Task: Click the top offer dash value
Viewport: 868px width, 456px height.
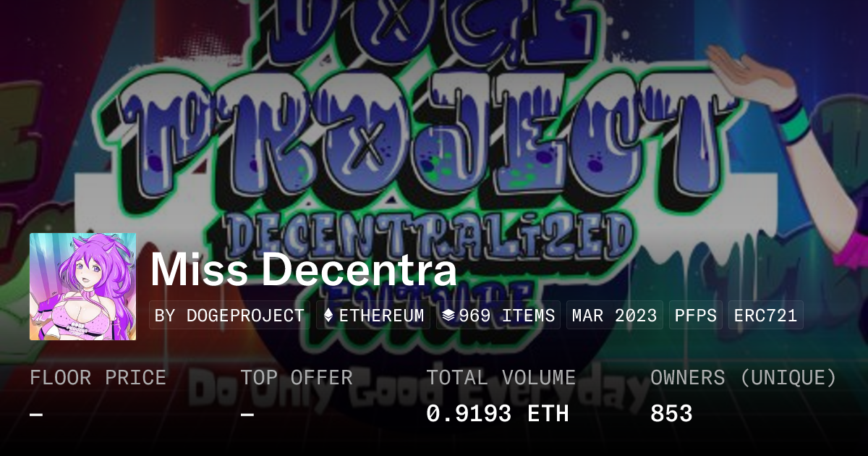Action: pyautogui.click(x=247, y=414)
